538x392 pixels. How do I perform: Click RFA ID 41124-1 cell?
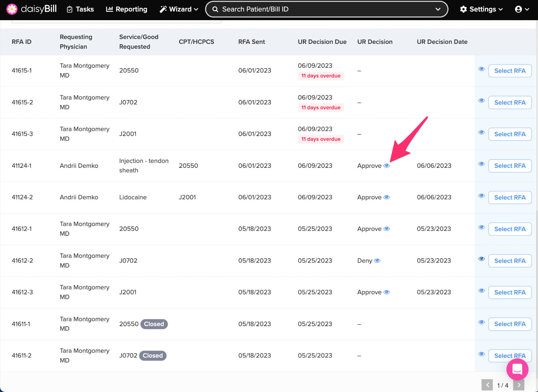pos(22,166)
